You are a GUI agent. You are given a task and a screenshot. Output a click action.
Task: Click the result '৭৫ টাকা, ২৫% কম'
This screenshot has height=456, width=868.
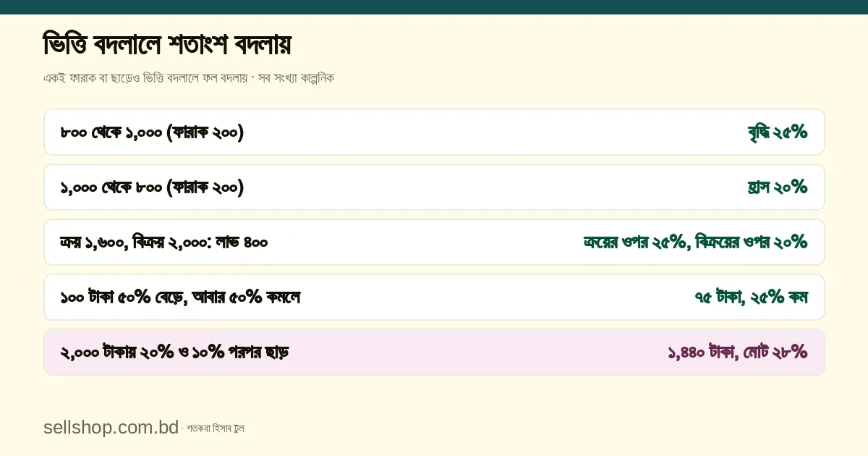click(x=751, y=297)
